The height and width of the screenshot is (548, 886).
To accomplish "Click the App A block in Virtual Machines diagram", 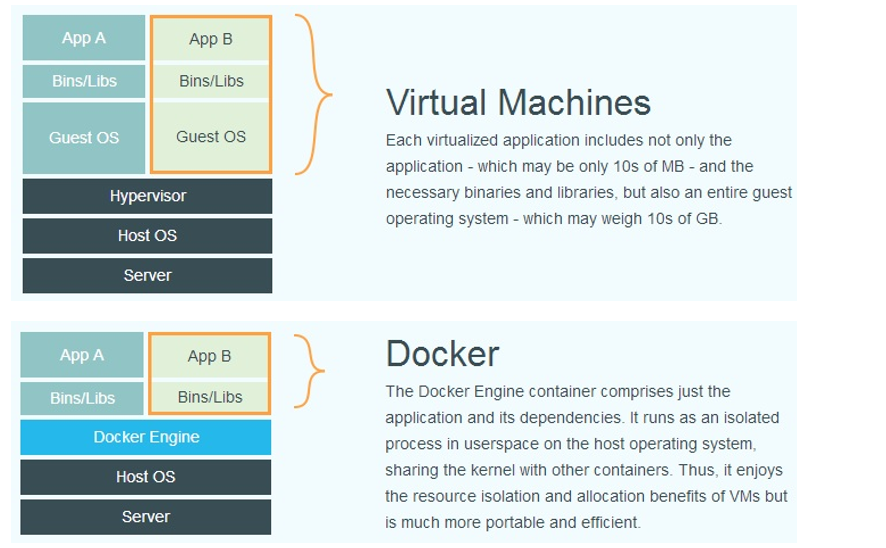I will click(84, 38).
